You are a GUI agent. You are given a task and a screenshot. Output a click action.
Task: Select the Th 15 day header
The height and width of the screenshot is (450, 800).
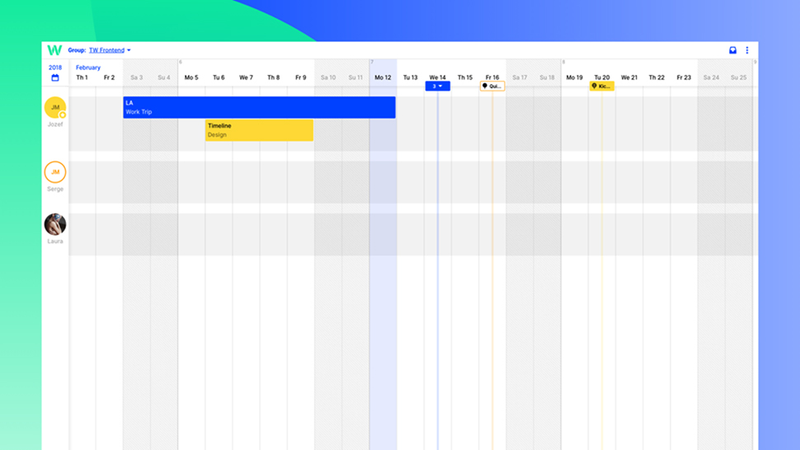coord(465,78)
